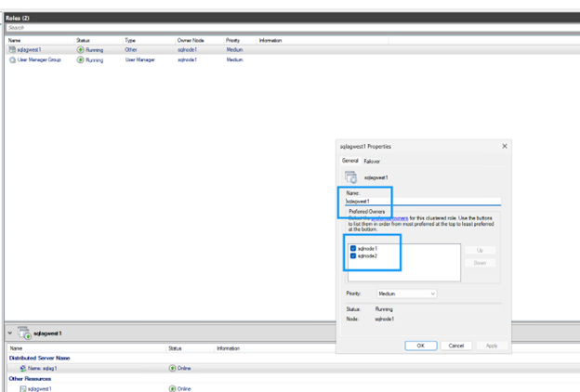
Task: Click the Name input field containing sqlagwest1
Action: (423, 202)
